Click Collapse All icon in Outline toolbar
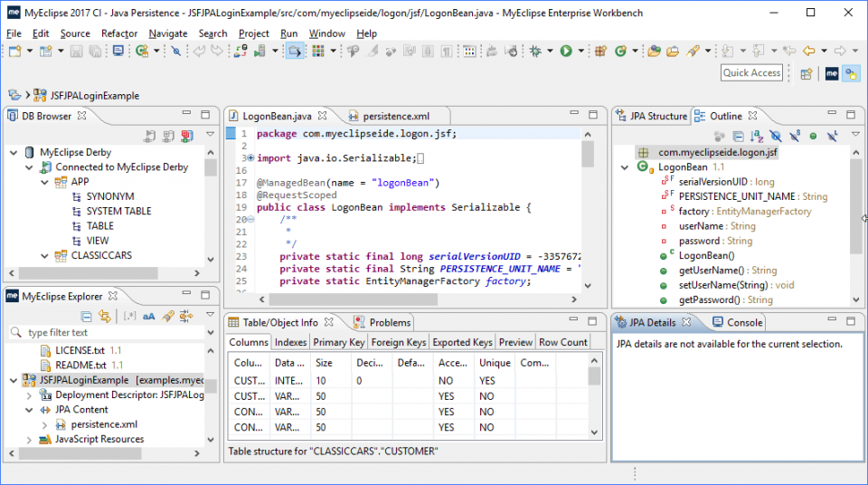The height and width of the screenshot is (485, 868). [x=738, y=136]
